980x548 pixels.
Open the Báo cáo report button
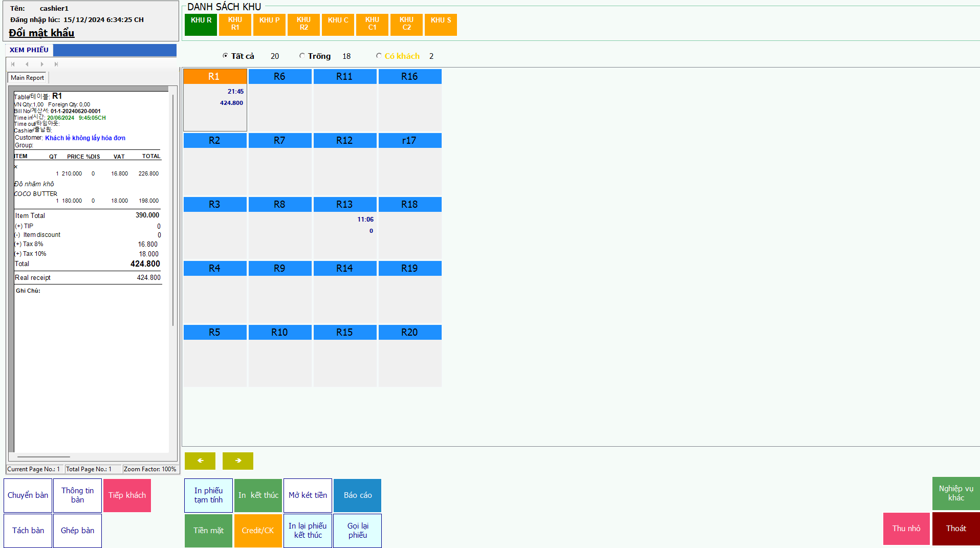point(357,495)
